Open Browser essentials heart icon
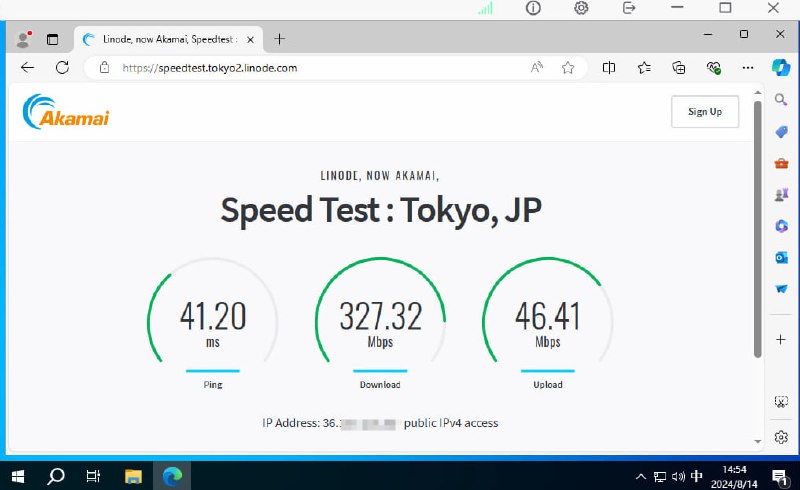This screenshot has width=800, height=490. (x=713, y=67)
